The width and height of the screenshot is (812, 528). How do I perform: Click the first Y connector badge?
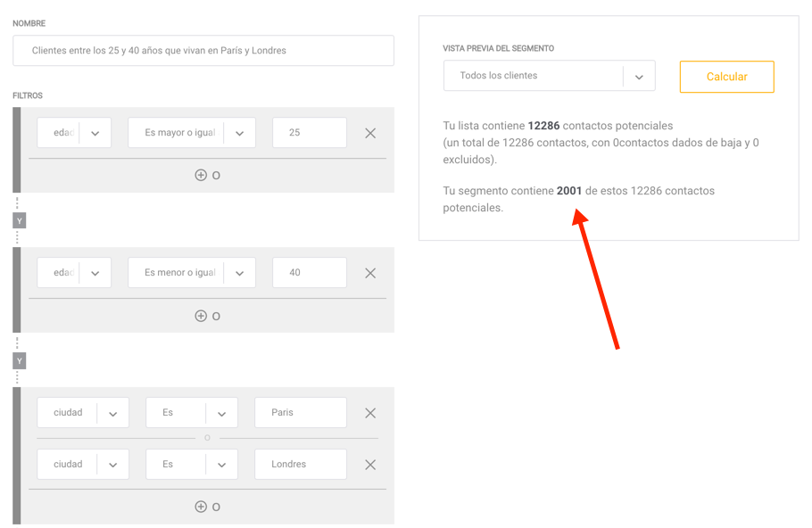19,220
